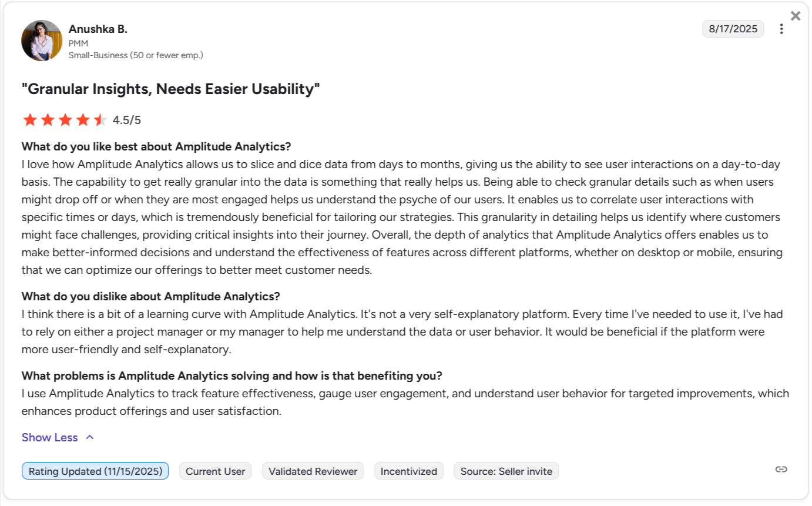Click the Rating Updated (11/15/2025) badge
The height and width of the screenshot is (506, 812).
click(95, 471)
